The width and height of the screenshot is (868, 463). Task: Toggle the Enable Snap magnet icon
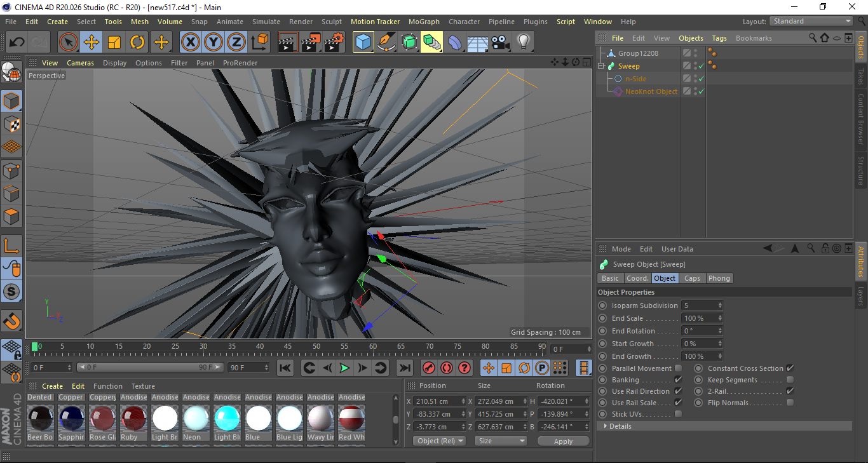click(11, 321)
